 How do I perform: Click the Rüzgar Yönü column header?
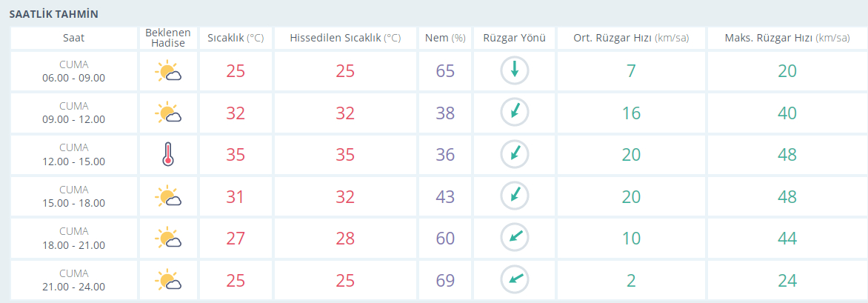[514, 39]
